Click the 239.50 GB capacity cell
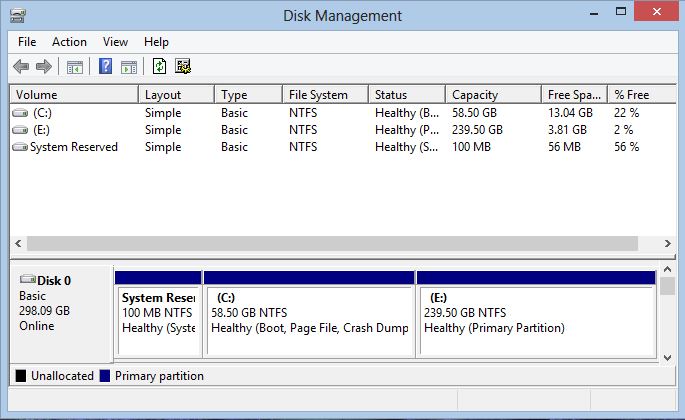This screenshot has width=685, height=420. tap(477, 130)
